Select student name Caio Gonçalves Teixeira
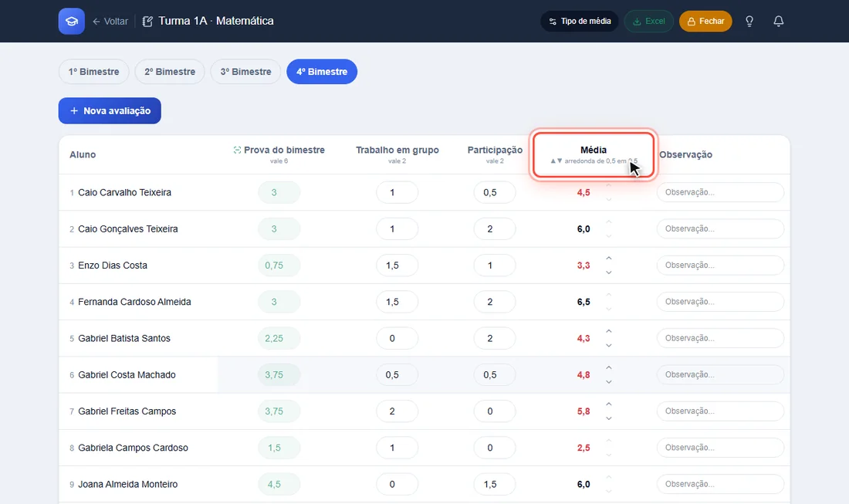This screenshot has height=504, width=849. pyautogui.click(x=128, y=229)
